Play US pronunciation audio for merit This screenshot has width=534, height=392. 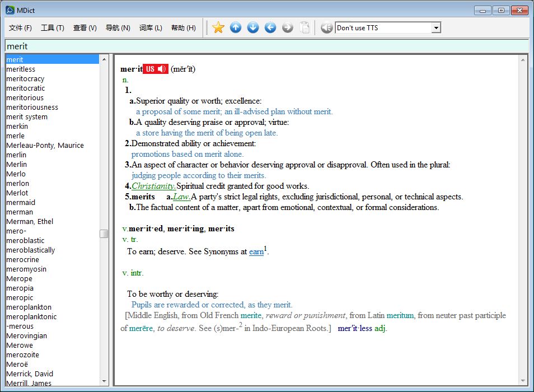pyautogui.click(x=156, y=69)
